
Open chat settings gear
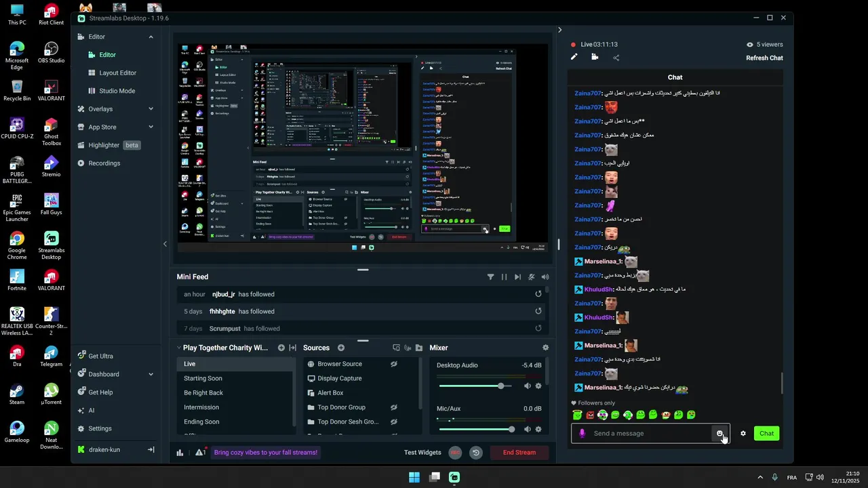click(743, 433)
